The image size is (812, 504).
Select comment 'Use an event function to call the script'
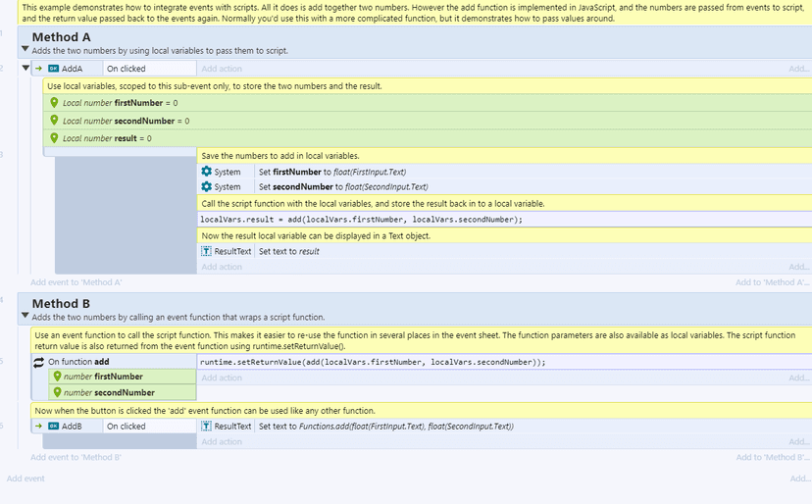click(421, 340)
